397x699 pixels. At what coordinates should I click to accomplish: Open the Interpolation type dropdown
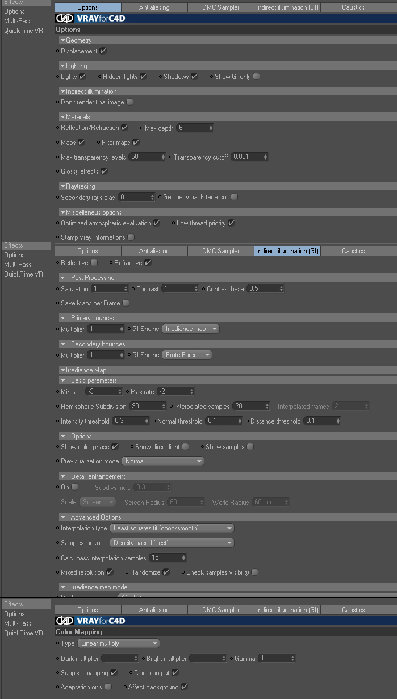(172, 528)
